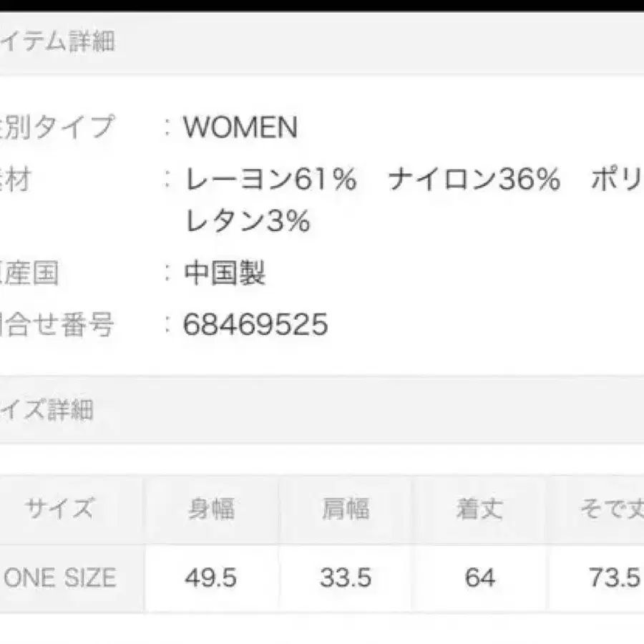Select the 性別タイプ label
Screen dimensions: 644x644
57,127
